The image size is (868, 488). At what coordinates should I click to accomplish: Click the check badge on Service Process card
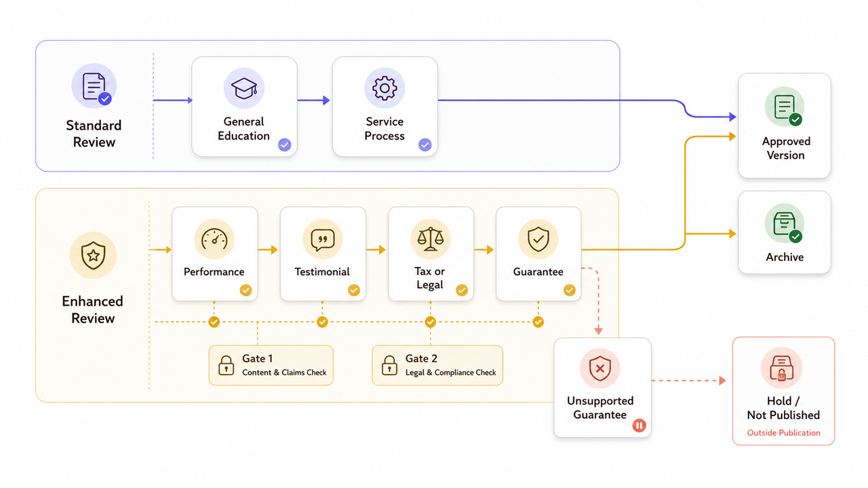coord(425,144)
